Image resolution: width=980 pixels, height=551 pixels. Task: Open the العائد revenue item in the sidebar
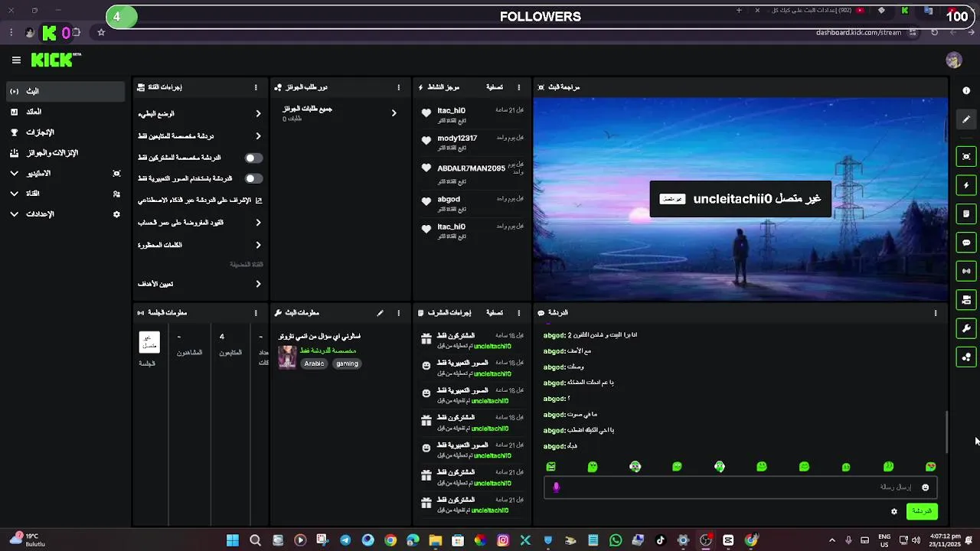(x=65, y=112)
